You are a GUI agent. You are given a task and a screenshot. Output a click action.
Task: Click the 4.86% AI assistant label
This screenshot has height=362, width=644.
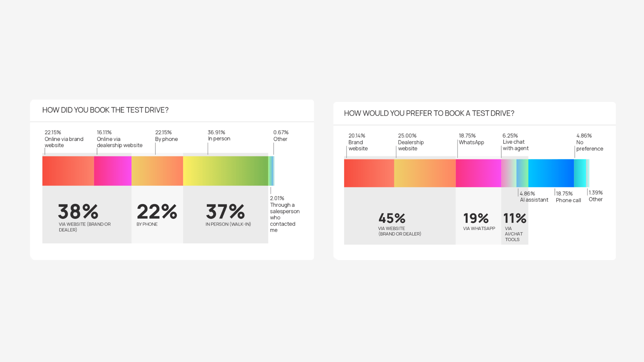click(534, 197)
